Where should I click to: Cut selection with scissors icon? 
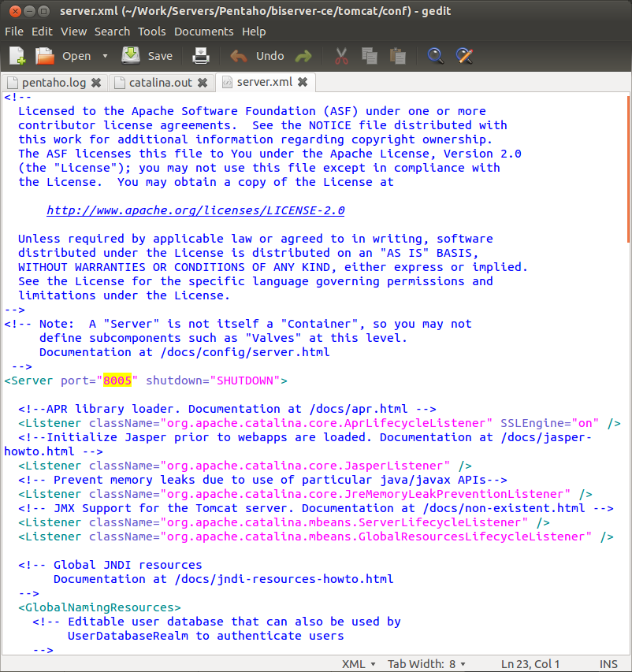(x=341, y=56)
